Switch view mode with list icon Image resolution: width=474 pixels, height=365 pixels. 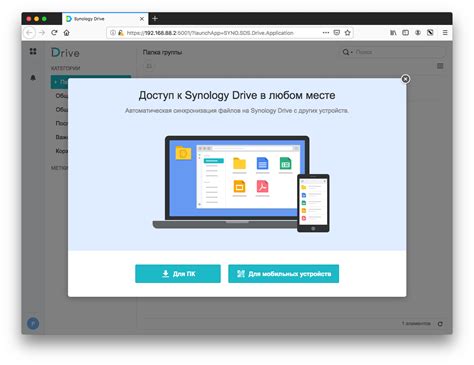[440, 66]
